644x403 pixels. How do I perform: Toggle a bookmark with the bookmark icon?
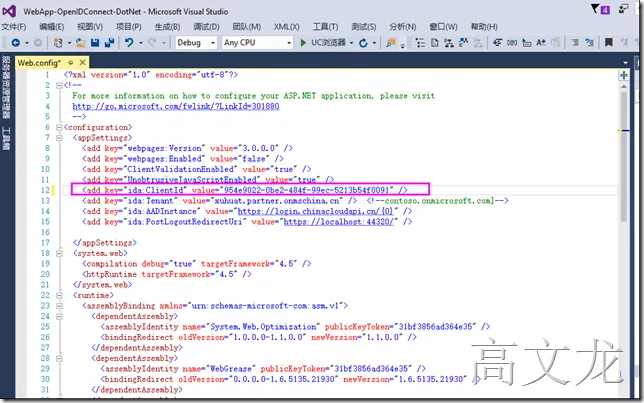click(609, 43)
